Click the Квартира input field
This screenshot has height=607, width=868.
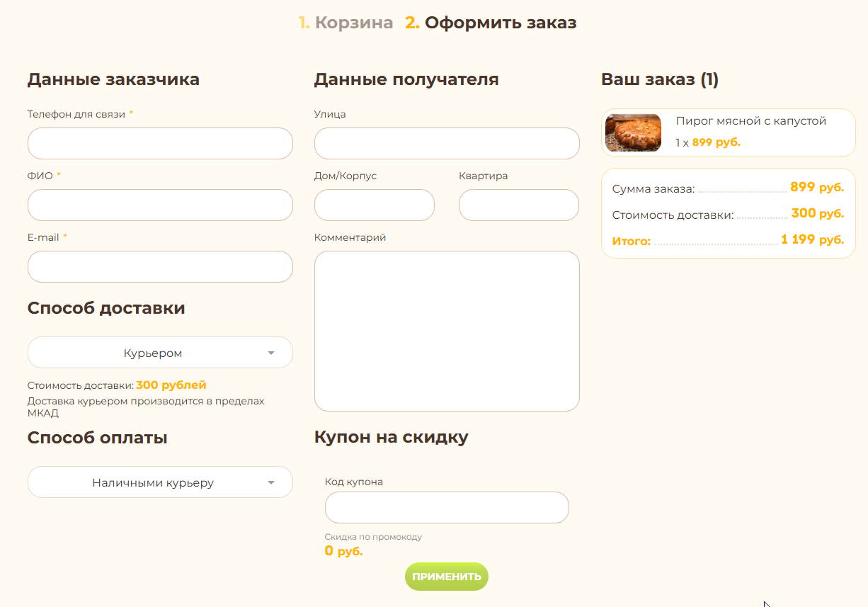tap(518, 205)
